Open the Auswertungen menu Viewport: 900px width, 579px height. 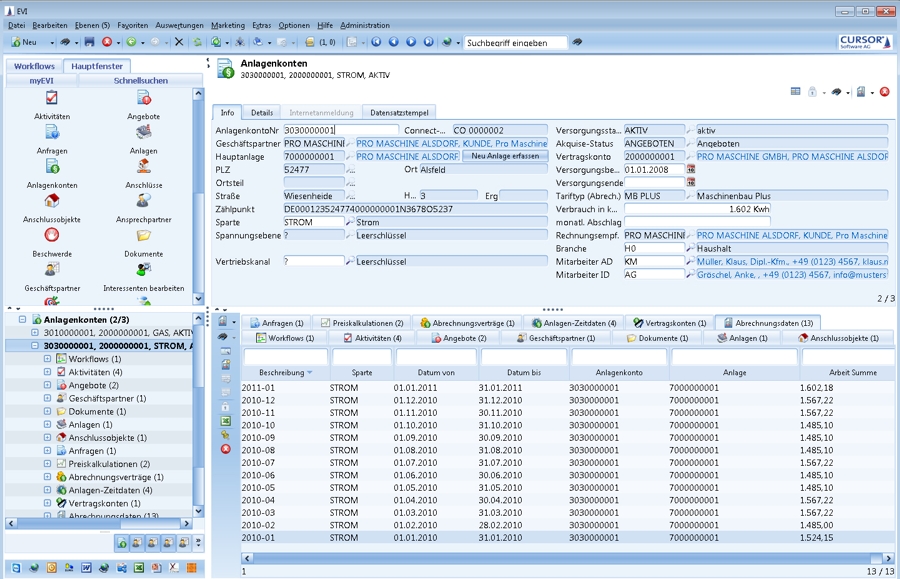[179, 24]
